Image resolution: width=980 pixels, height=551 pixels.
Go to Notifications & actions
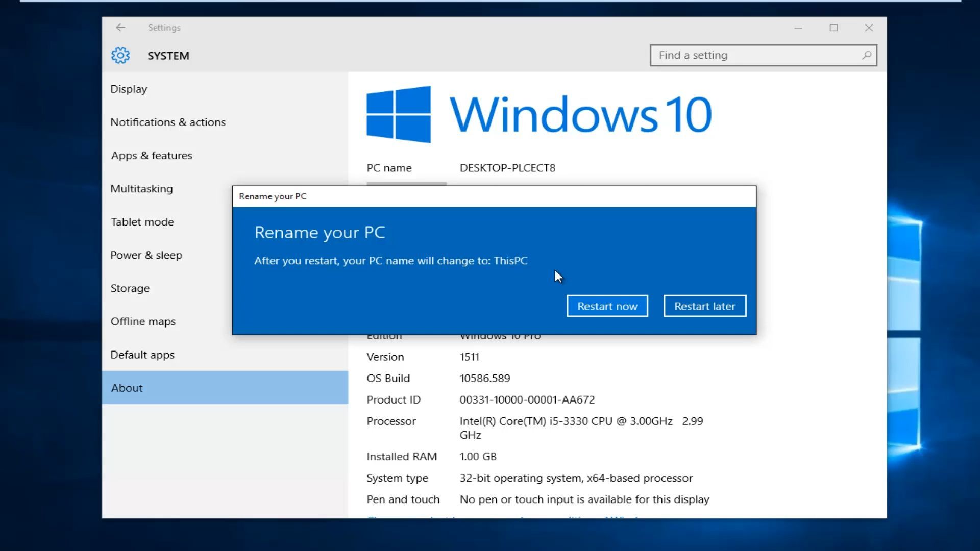coord(225,122)
